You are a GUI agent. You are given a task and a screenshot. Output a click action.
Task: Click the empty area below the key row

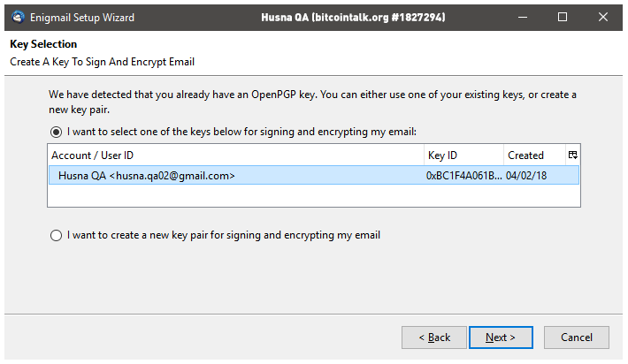(314, 195)
